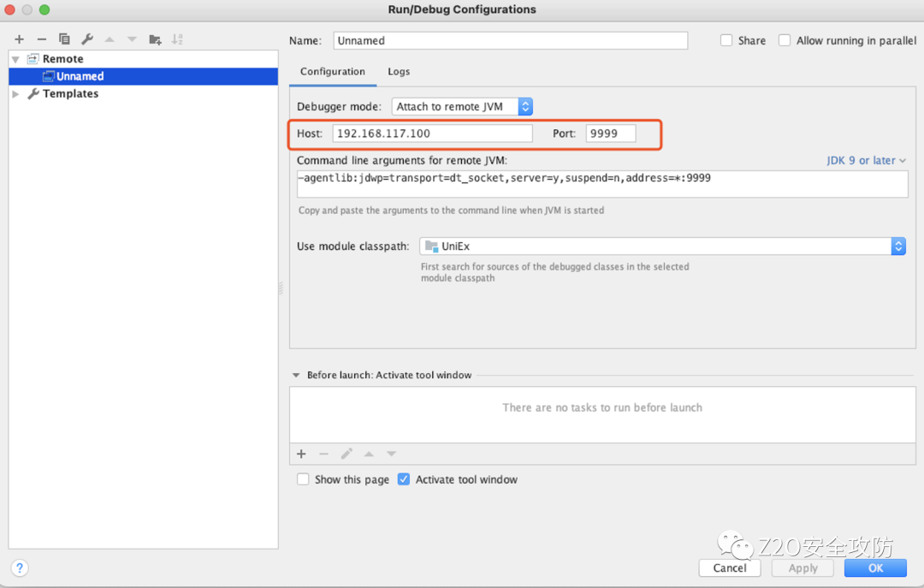Viewport: 924px width, 588px height.
Task: Sort configurations alphabetically
Action: [x=177, y=39]
